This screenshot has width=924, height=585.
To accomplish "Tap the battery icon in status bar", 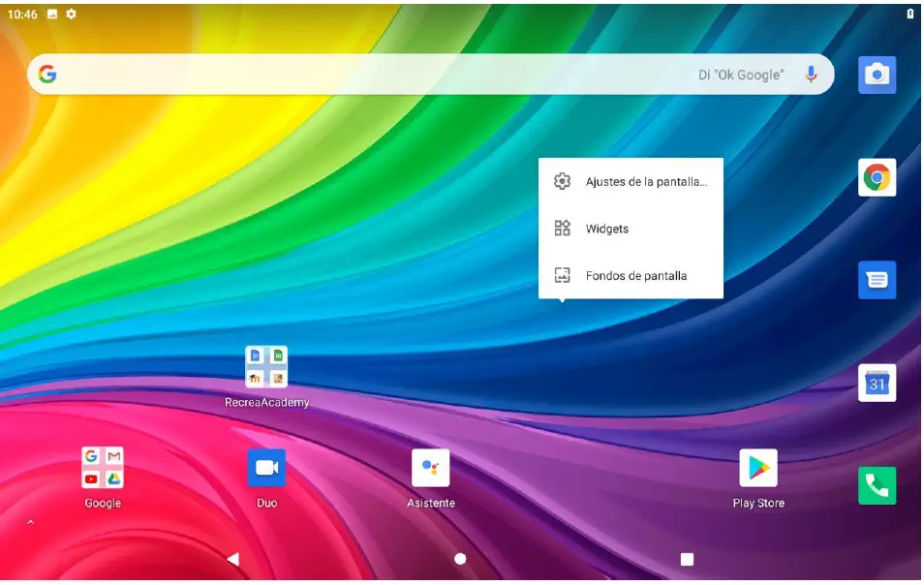I will pos(909,14).
